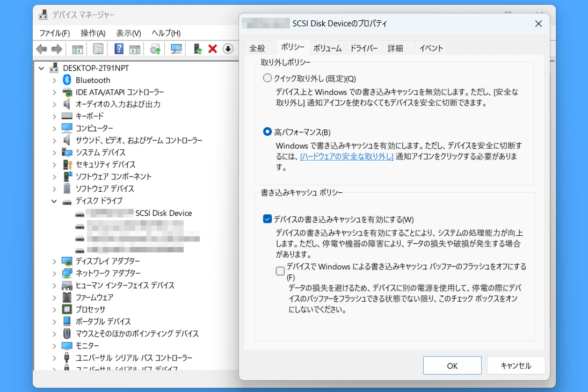This screenshot has width=588, height=392.
Task: Select the 高パフォーマンス radio button
Action: [x=267, y=132]
